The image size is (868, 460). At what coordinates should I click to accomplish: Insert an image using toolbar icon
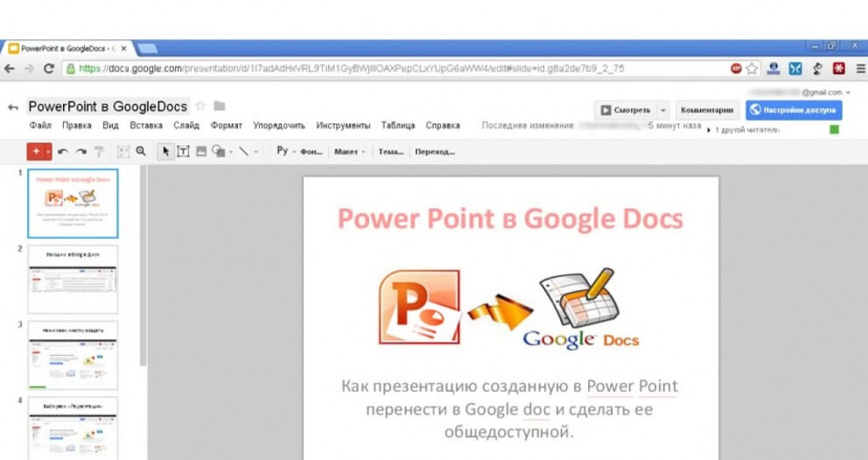coord(201,151)
